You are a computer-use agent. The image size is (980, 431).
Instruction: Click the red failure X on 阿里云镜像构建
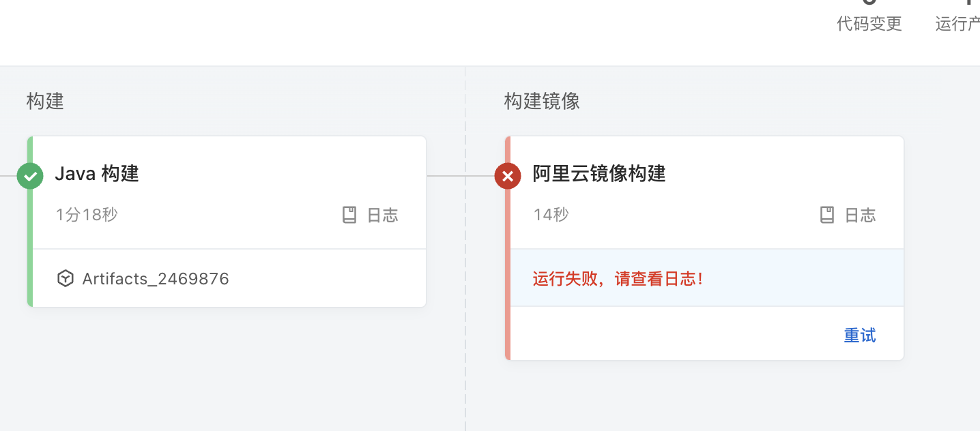(508, 177)
